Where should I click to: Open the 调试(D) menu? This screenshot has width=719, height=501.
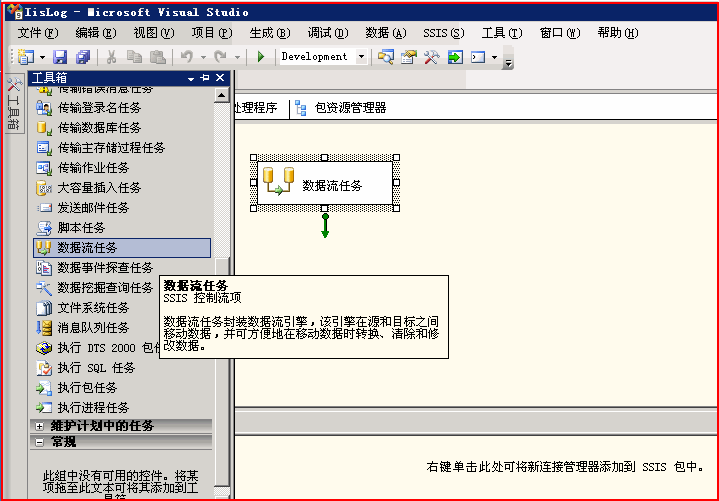(328, 33)
